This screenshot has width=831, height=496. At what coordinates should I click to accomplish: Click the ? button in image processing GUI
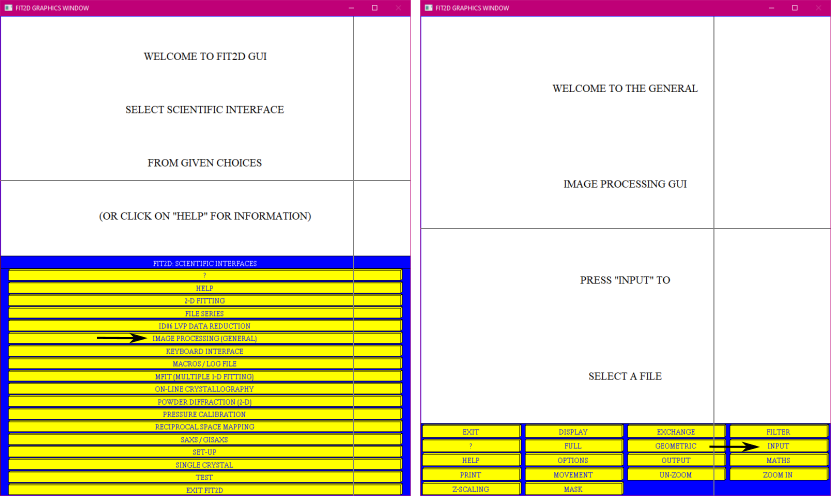(x=471, y=446)
